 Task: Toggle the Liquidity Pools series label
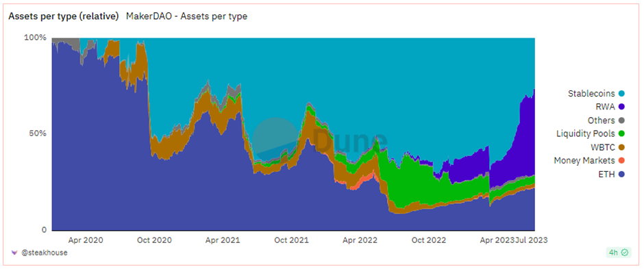[586, 133]
